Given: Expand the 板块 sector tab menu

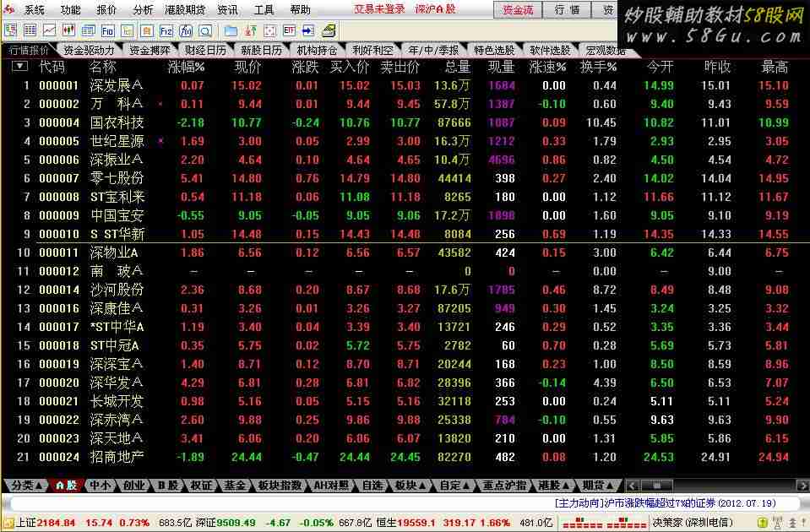Looking at the screenshot, I should coord(410,486).
